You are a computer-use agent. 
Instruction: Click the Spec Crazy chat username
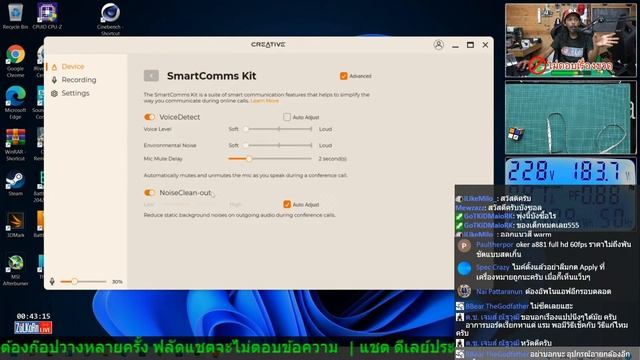pyautogui.click(x=493, y=267)
